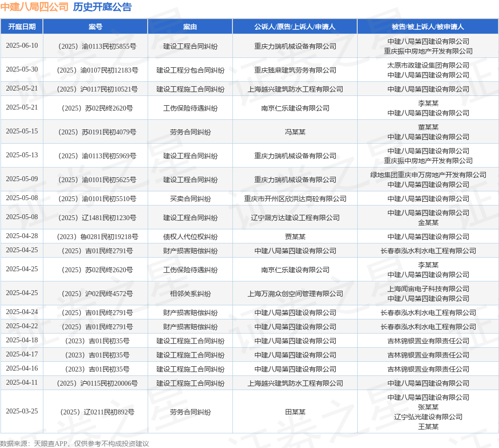Click 张某某 defendant name

(428, 407)
